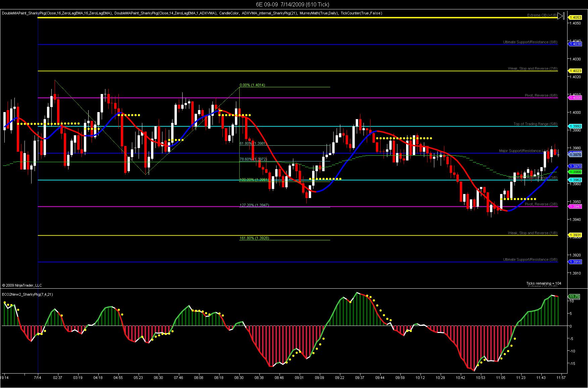Click the 'Weak, Stop and Reverse (1/8)' label
Screen dimensions: 588x388
533,233
